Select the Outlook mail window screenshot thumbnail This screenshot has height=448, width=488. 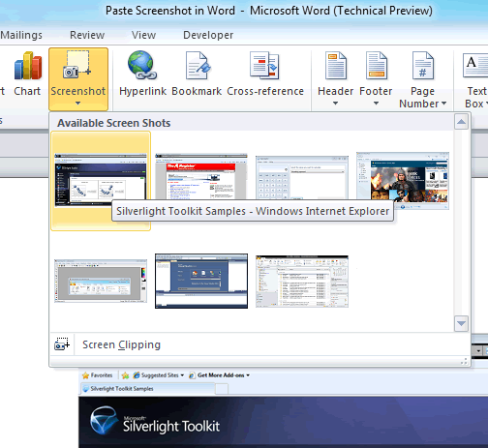tap(302, 282)
